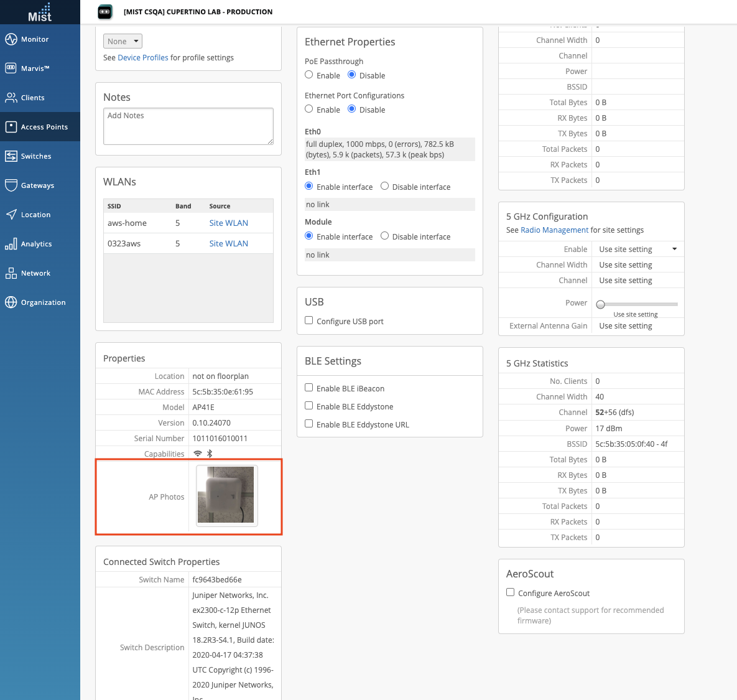737x700 pixels.
Task: Open 5 GHz Channel setting
Action: pyautogui.click(x=637, y=280)
